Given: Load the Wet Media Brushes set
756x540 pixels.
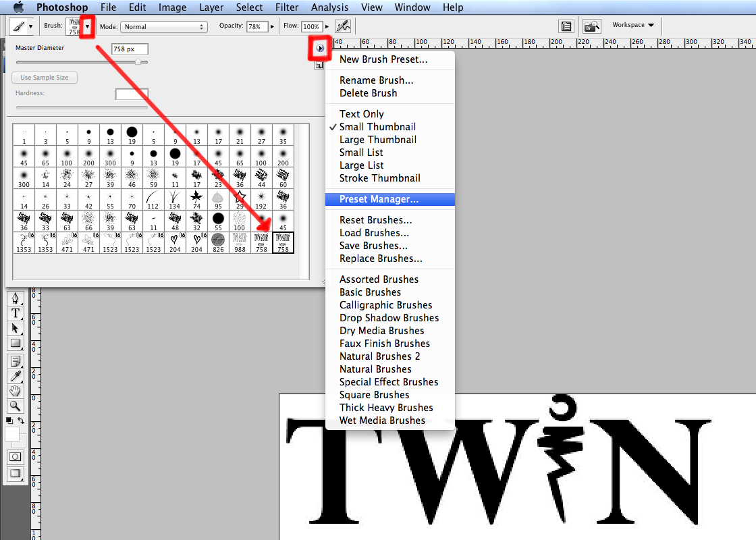Looking at the screenshot, I should (390, 421).
